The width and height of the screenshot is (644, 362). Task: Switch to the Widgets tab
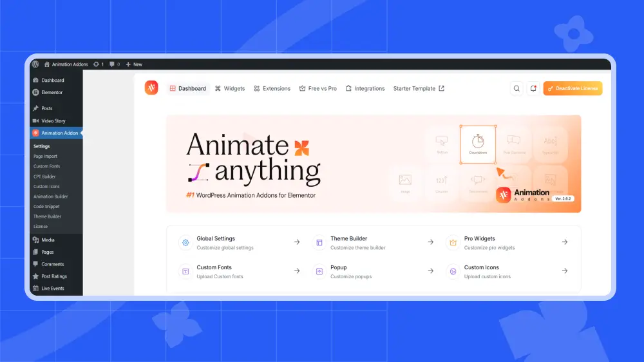(x=230, y=88)
